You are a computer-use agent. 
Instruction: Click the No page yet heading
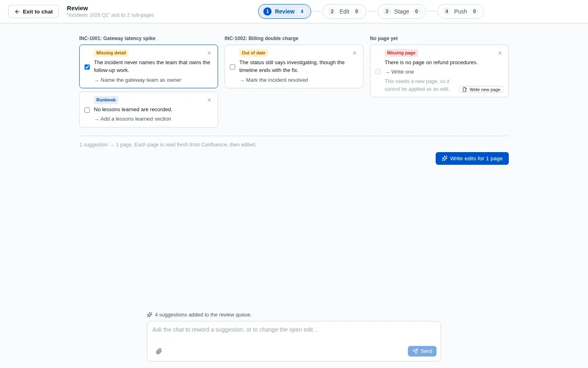tap(384, 38)
